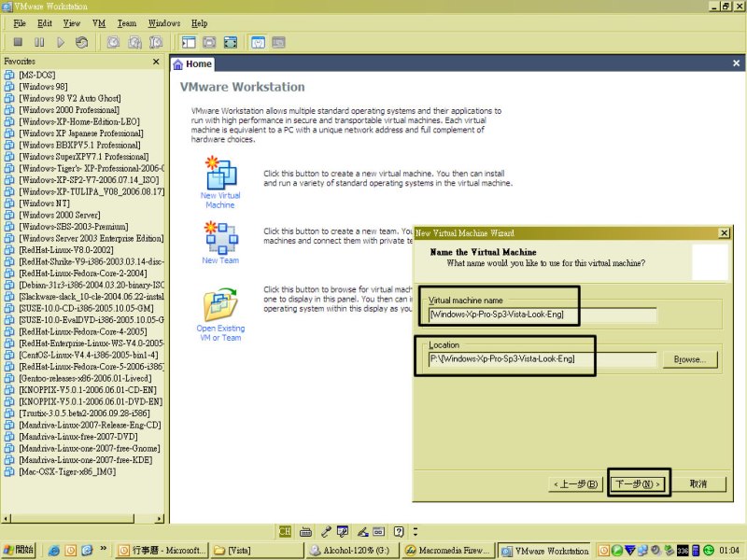Select [Windows XP Japanese Professional] favorite
This screenshot has width=747, height=560.
pos(81,133)
